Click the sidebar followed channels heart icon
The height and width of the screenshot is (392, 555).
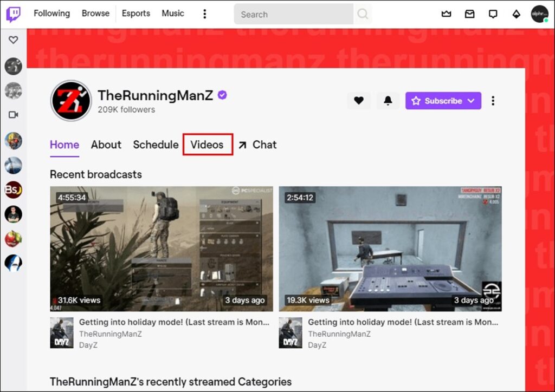tap(14, 40)
